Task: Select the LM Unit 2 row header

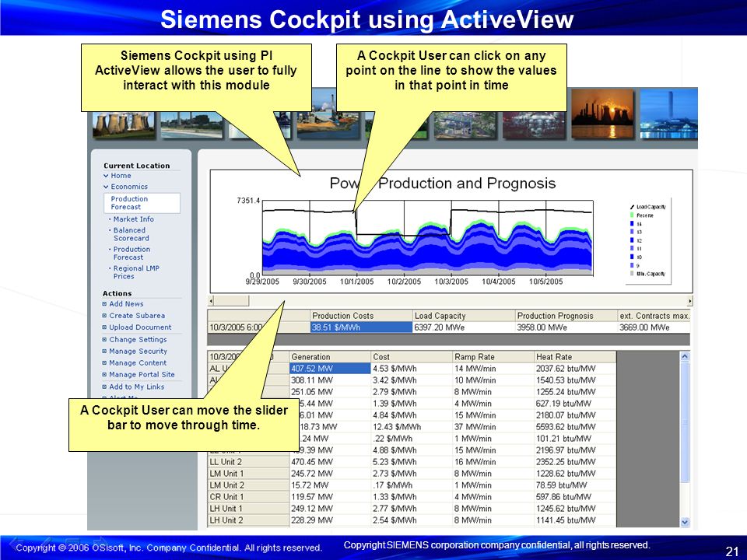Action: coord(249,485)
